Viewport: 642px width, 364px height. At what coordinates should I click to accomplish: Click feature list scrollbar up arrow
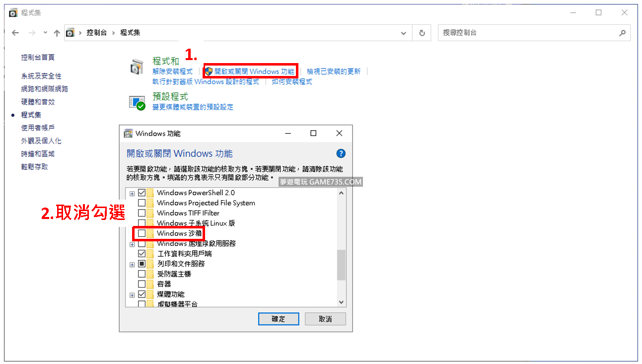pyautogui.click(x=341, y=193)
